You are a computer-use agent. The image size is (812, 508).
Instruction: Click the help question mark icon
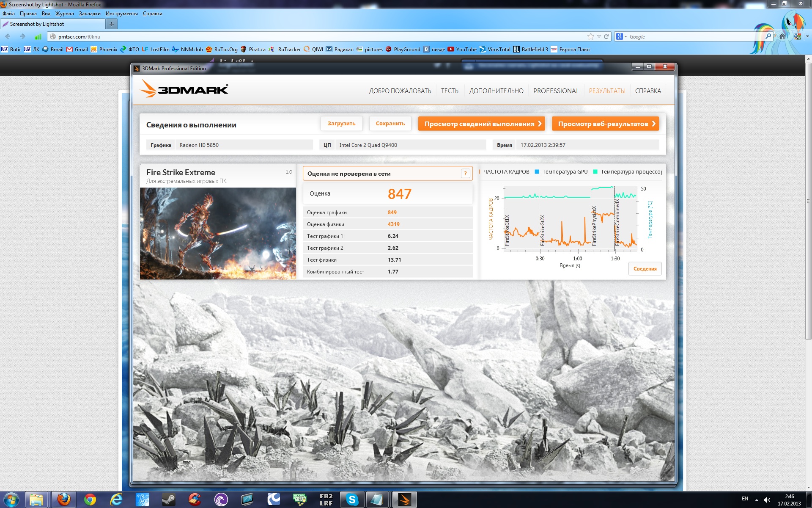coord(465,174)
